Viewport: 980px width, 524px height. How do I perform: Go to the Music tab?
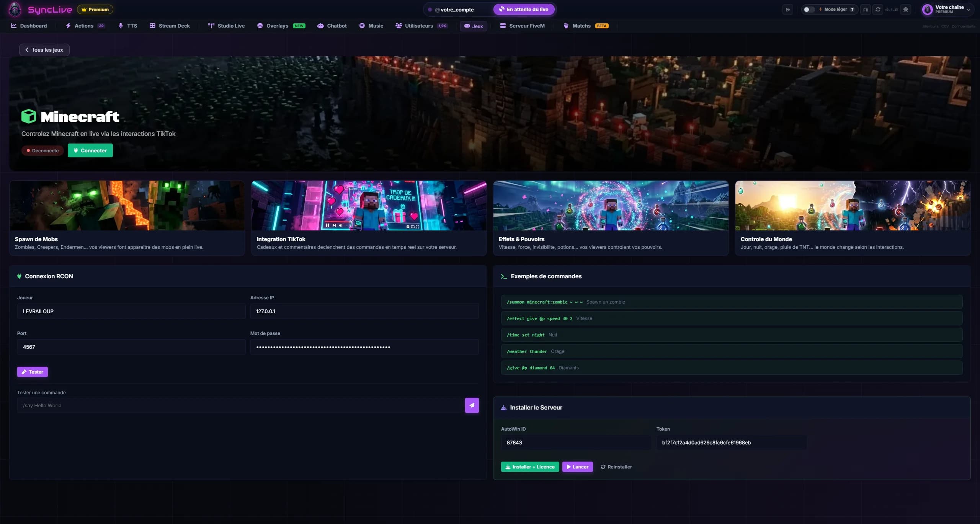(x=371, y=26)
